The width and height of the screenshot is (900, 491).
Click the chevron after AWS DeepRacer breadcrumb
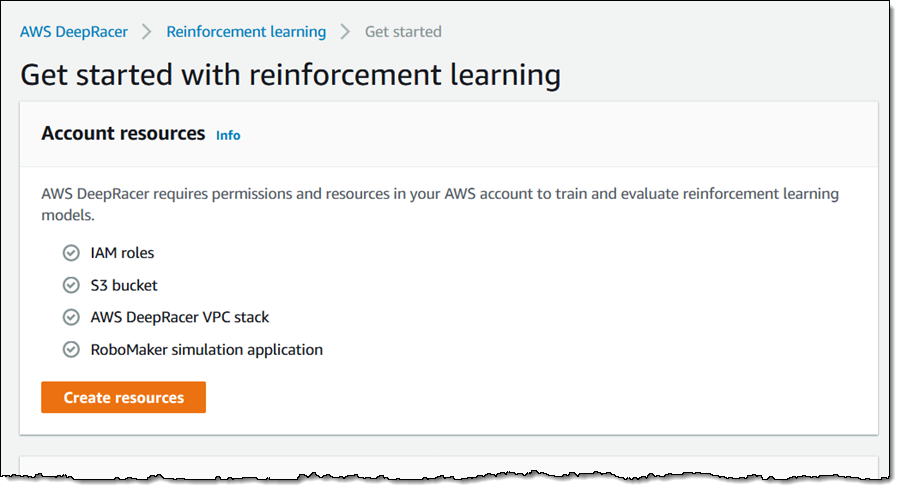click(147, 32)
